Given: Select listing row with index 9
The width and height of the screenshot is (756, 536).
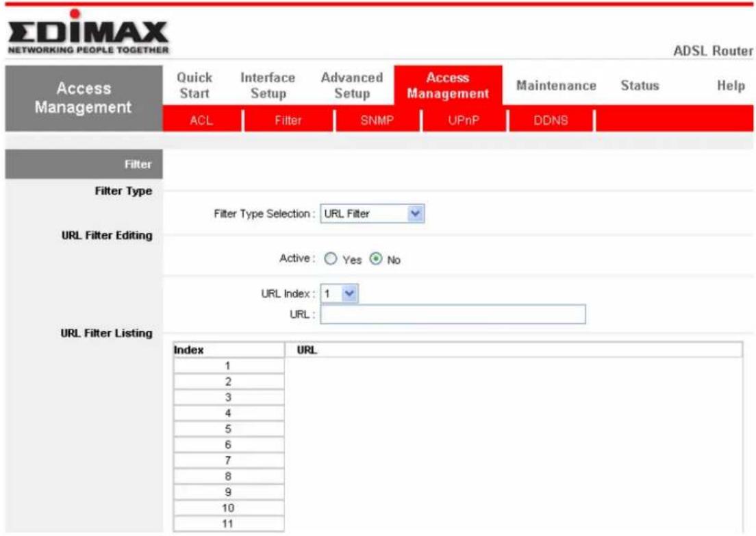Looking at the screenshot, I should pyautogui.click(x=229, y=492).
